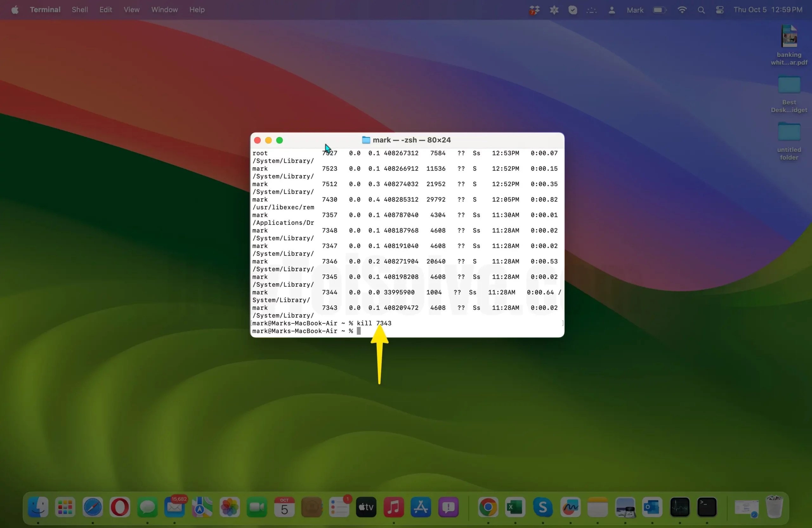The image size is (812, 528).
Task: Open the Shell menu in Terminal
Action: (80, 10)
